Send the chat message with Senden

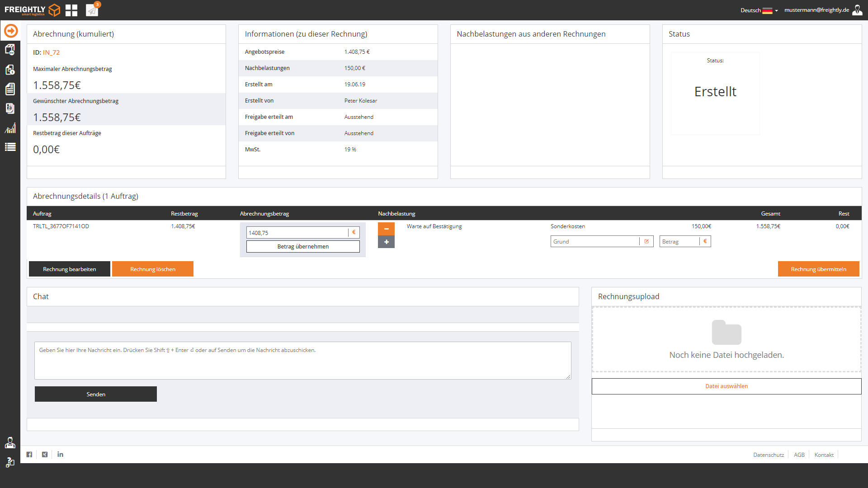pos(96,394)
